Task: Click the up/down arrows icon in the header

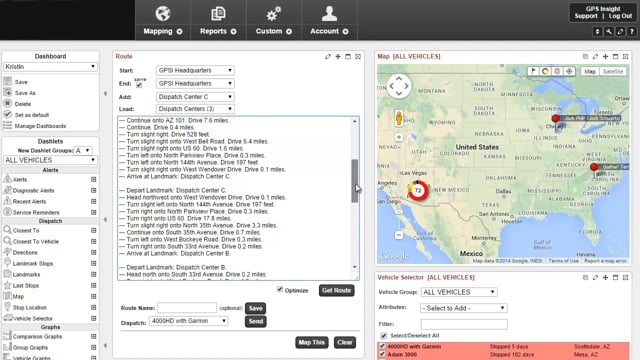Action: 597,31
